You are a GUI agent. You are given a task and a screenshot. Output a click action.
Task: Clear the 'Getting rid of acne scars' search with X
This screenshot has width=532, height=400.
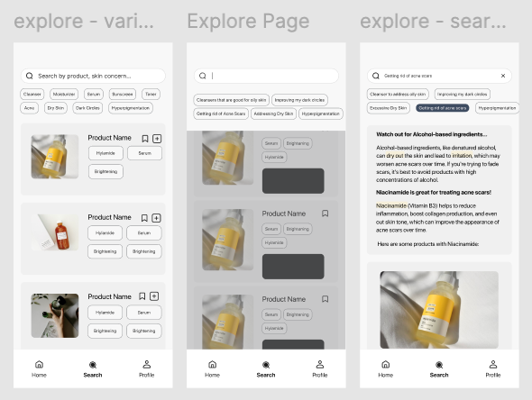point(503,76)
